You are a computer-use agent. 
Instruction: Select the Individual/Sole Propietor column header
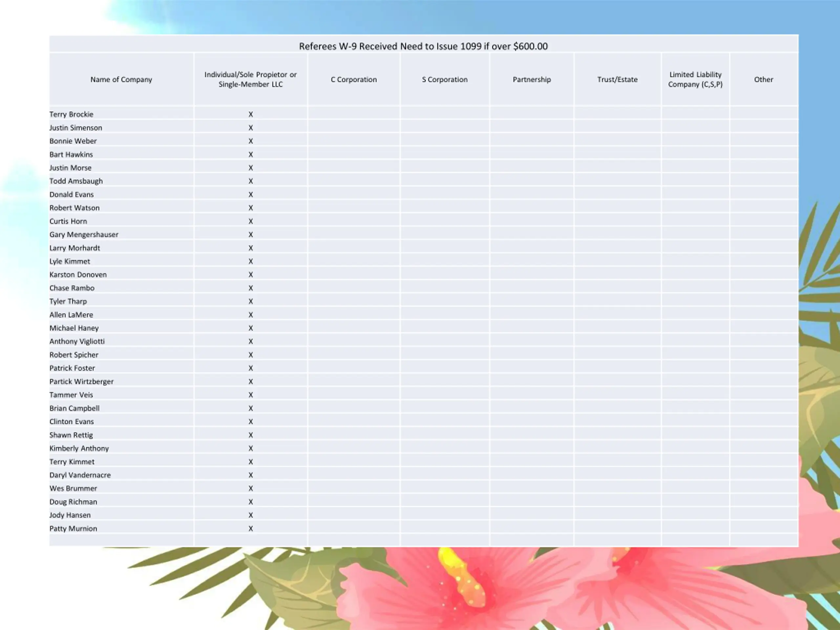[x=251, y=79]
